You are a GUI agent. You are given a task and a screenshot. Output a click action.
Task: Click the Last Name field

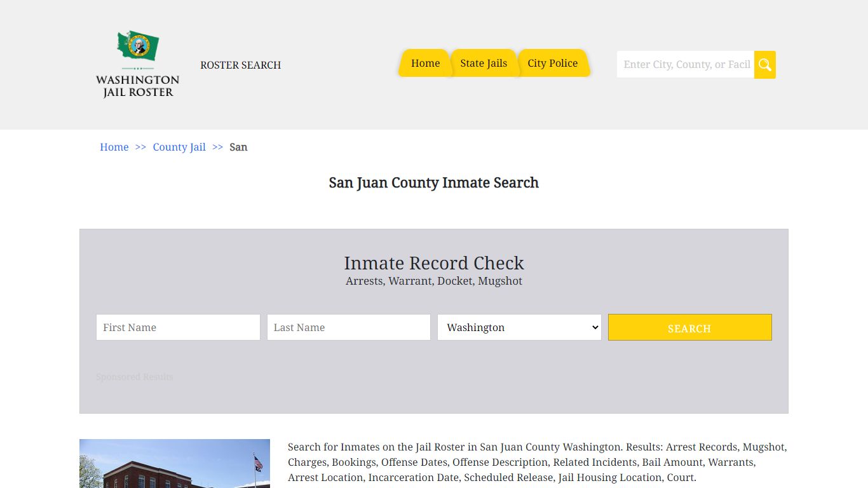[x=349, y=327]
